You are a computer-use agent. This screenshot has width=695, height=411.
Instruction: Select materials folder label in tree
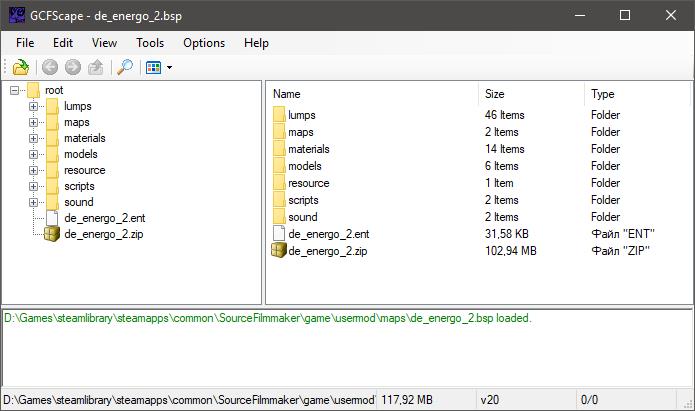85,138
